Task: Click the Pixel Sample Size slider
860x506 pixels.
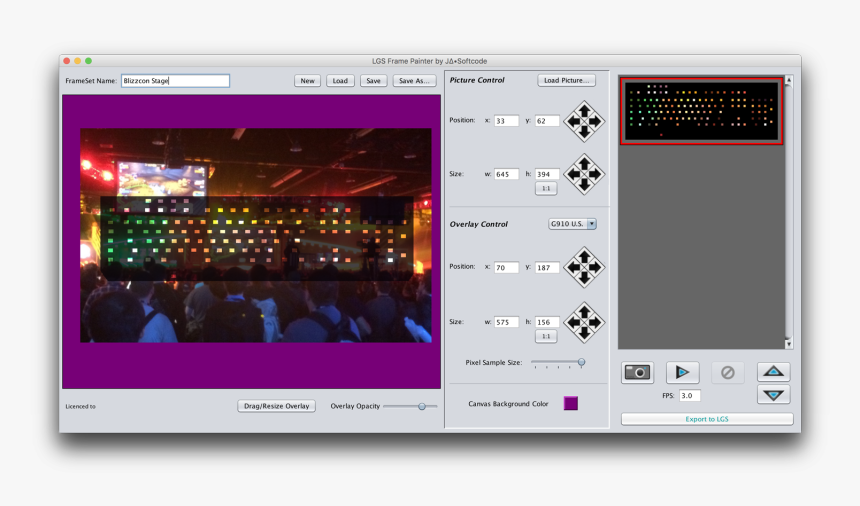Action: click(558, 363)
